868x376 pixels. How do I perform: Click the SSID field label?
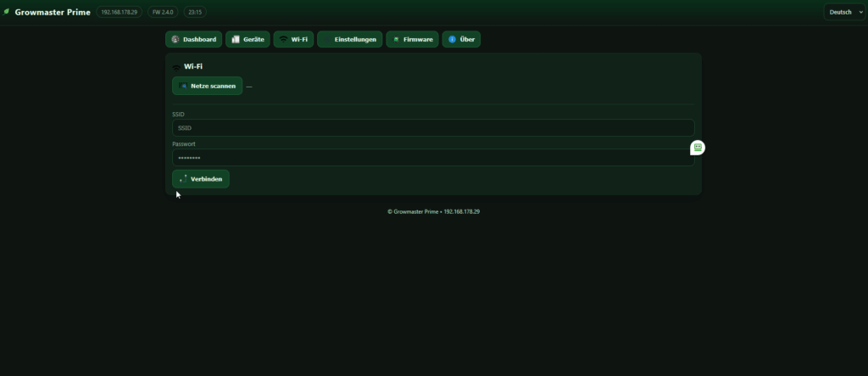click(178, 115)
